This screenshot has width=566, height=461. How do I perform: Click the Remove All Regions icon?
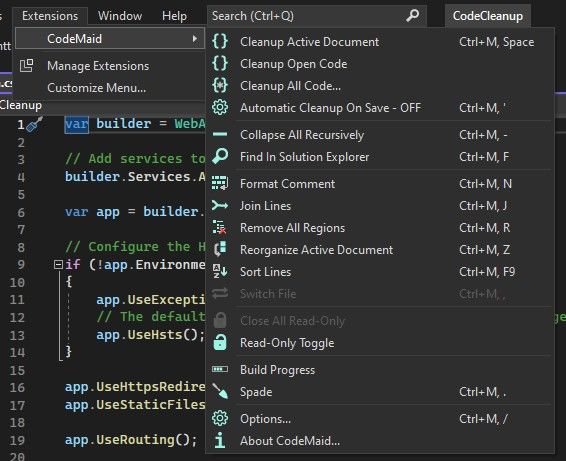click(x=220, y=227)
